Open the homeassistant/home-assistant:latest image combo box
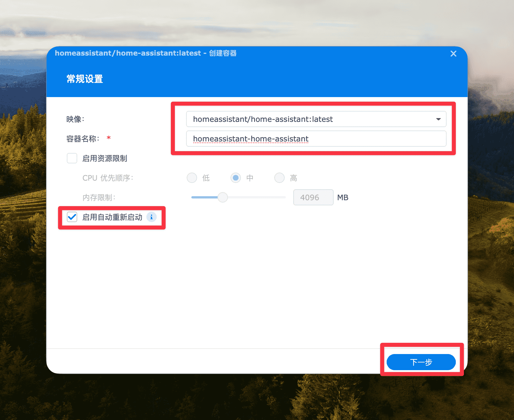This screenshot has width=514, height=420. [x=311, y=119]
